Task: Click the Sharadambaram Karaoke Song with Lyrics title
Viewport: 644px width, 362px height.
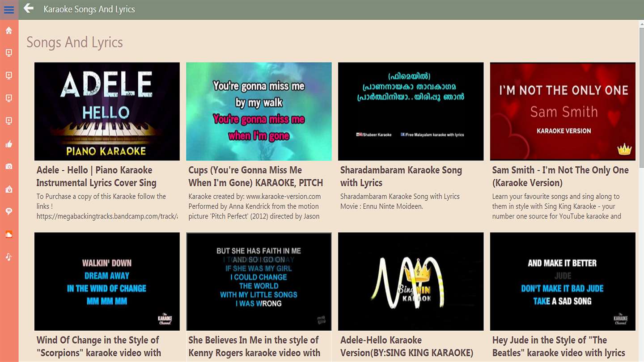Action: click(x=401, y=177)
